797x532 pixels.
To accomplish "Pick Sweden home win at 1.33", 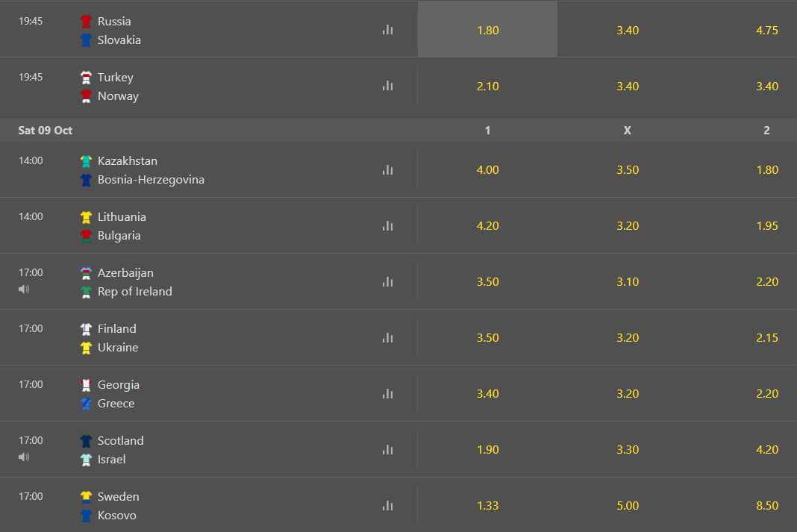I will (487, 505).
